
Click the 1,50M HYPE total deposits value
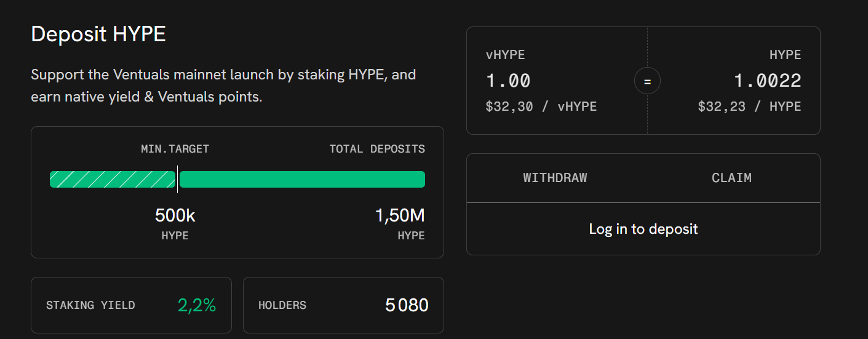[x=400, y=216]
